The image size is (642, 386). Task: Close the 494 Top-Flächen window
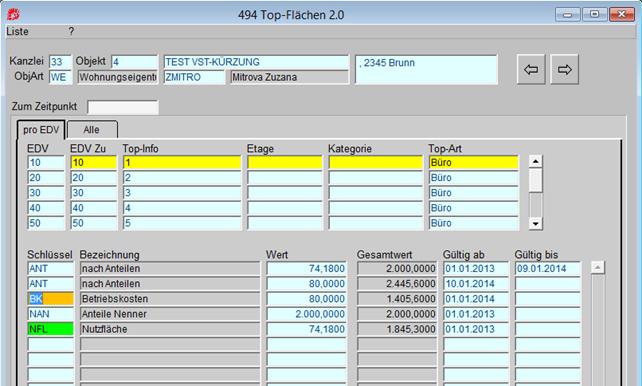[622, 15]
